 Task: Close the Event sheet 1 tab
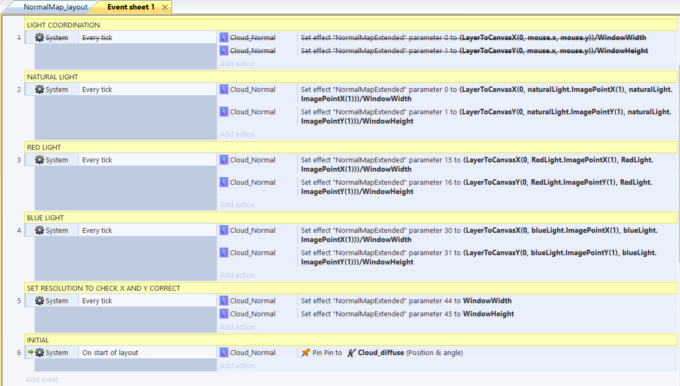pyautogui.click(x=165, y=7)
